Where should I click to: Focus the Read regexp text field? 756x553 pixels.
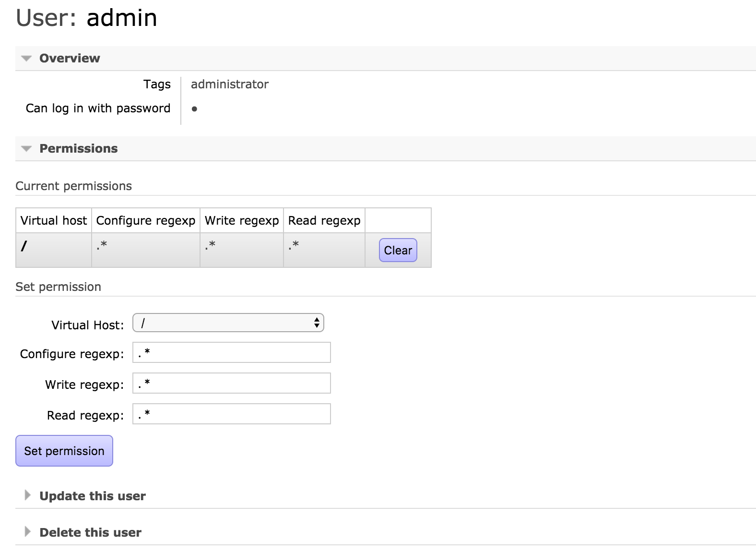coord(232,414)
